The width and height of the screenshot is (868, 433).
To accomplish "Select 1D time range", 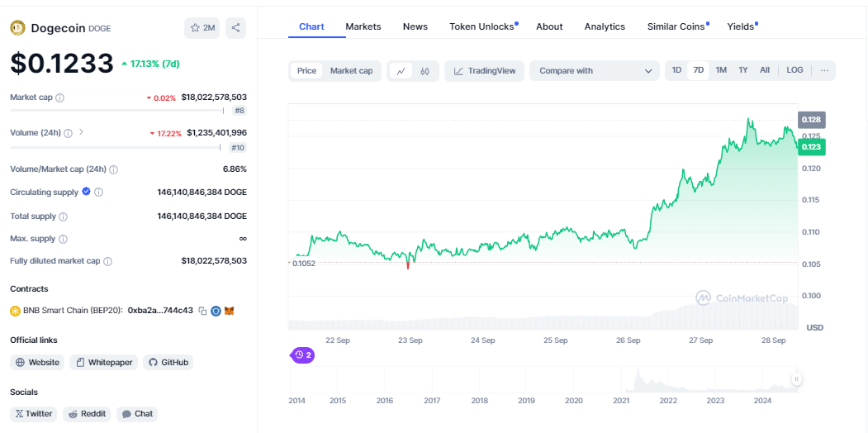I will point(676,70).
